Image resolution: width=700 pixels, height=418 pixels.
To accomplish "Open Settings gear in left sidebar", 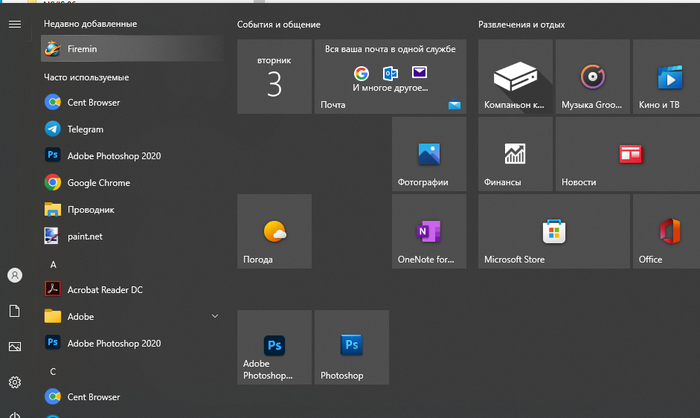I will pyautogui.click(x=15, y=382).
